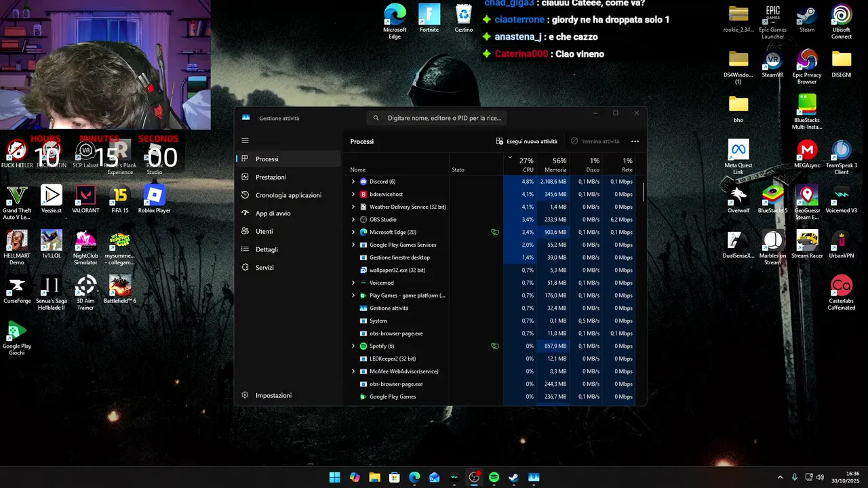Screen dimensions: 868x488
Task: Open the Servizi tab
Action: tap(288, 268)
